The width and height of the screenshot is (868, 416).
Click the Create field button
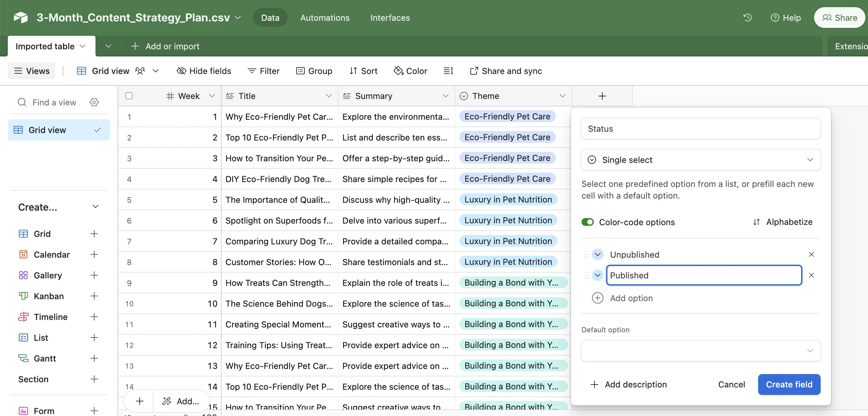[x=789, y=385]
